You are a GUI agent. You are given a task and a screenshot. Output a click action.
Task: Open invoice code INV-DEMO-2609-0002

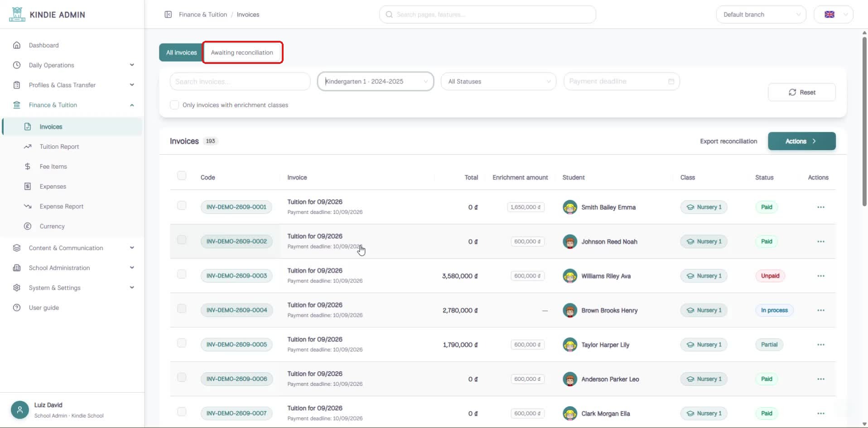tap(236, 241)
